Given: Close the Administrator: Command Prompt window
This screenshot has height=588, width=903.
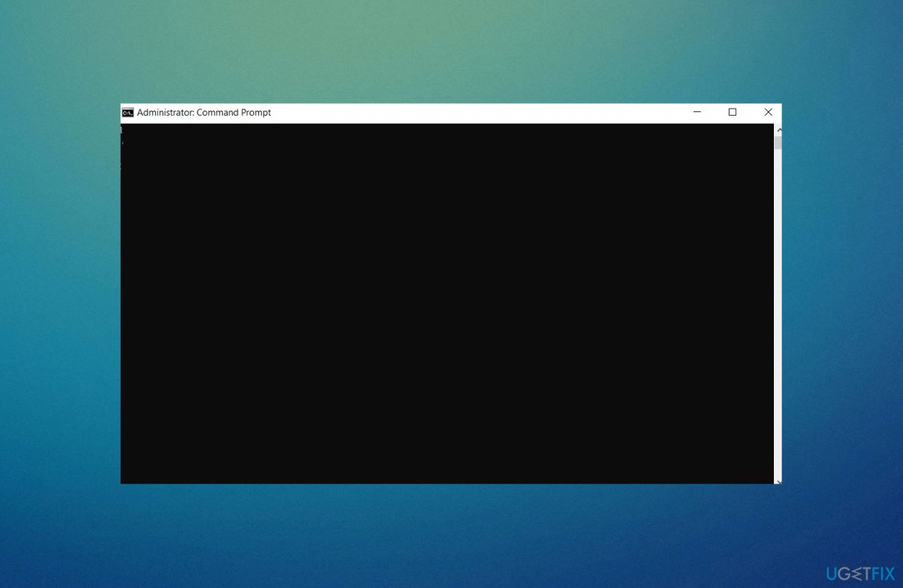Looking at the screenshot, I should [768, 112].
